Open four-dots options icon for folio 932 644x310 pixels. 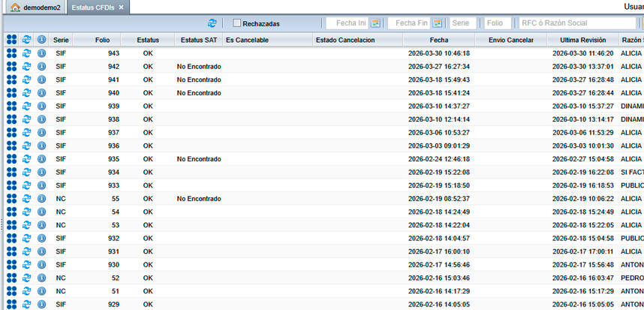pos(11,238)
